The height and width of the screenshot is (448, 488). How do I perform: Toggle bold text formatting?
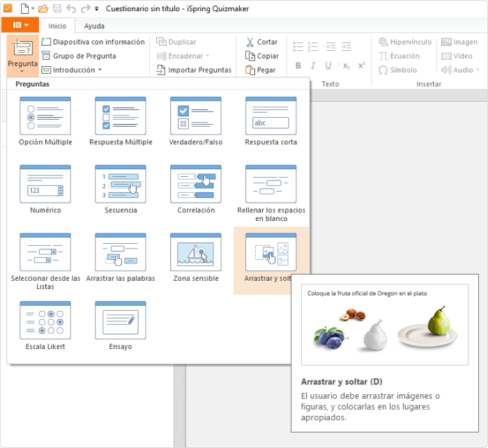298,65
